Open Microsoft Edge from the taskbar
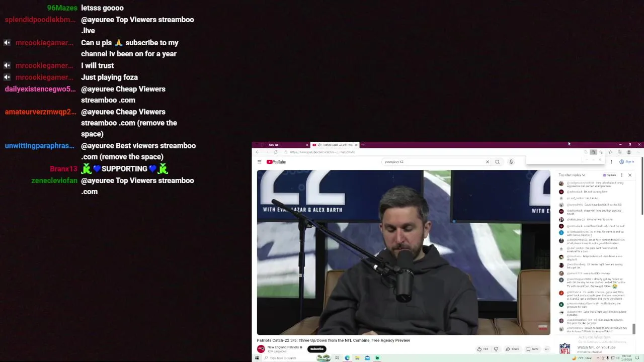This screenshot has height=362, width=644. click(x=347, y=358)
